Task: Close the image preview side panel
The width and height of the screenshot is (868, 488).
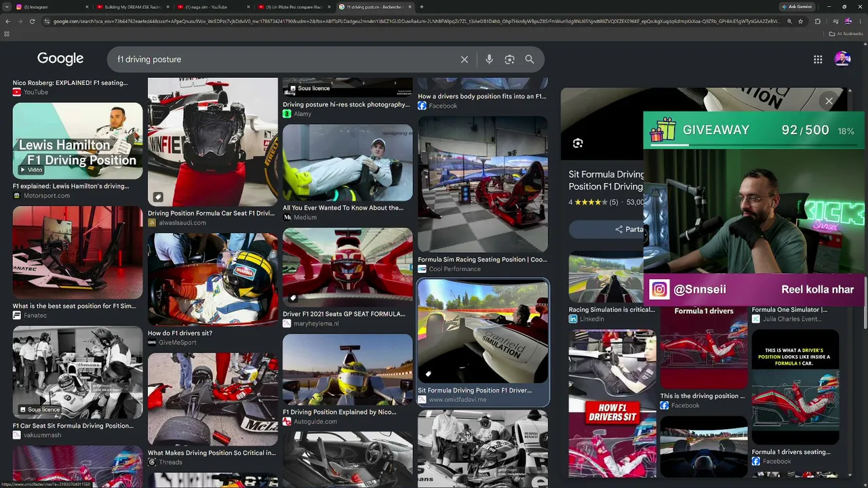Action: [x=829, y=101]
